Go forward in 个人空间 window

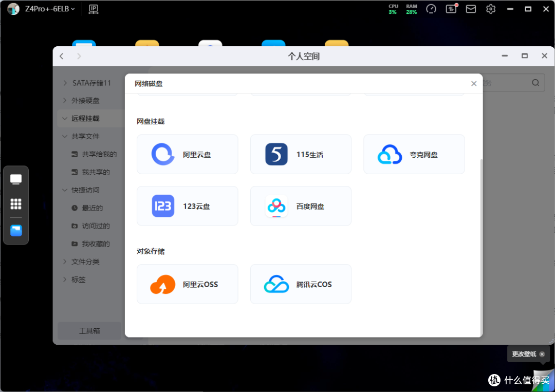coord(79,56)
